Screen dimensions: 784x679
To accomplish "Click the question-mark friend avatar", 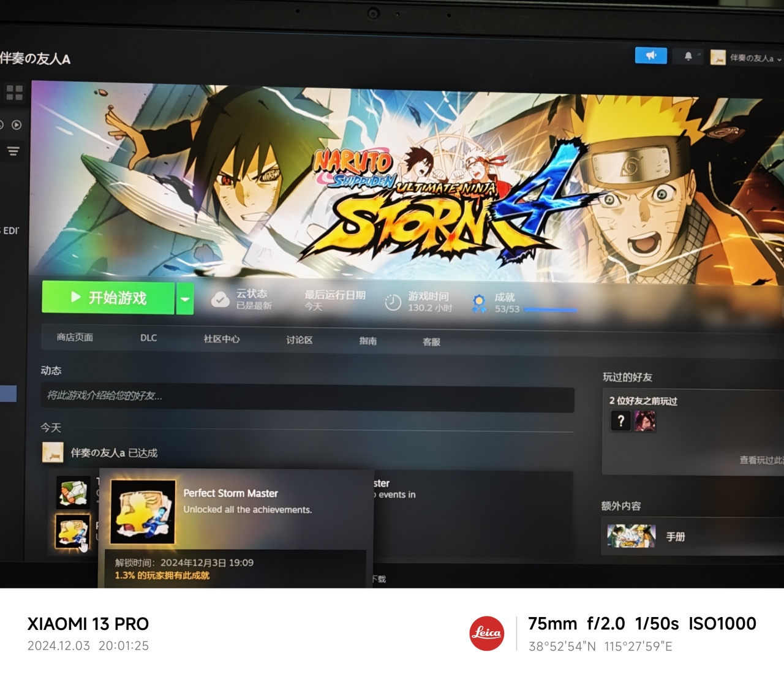I will (x=620, y=421).
